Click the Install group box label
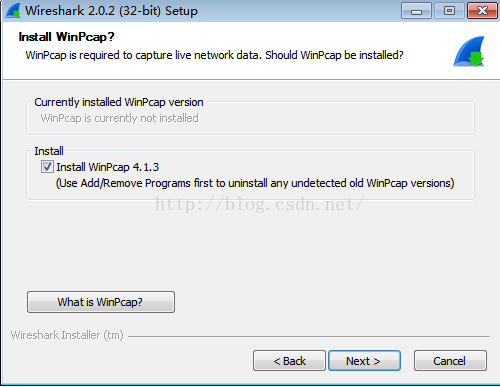 point(49,151)
